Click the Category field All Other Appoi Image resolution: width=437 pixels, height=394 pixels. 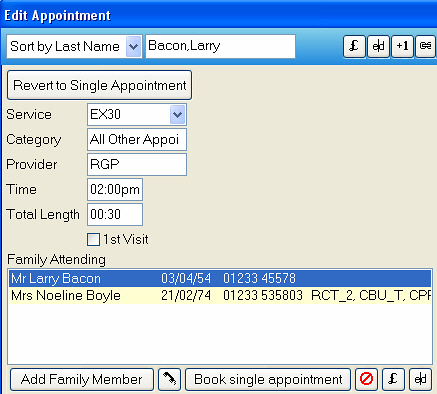click(137, 139)
